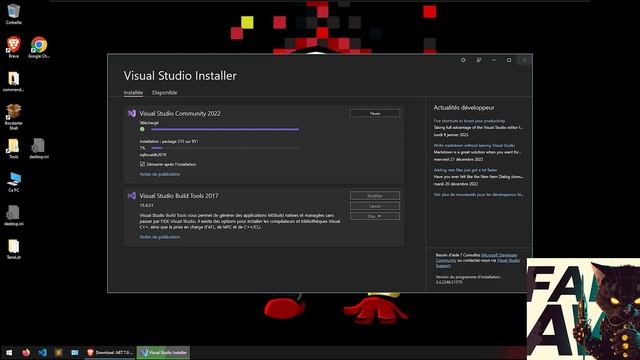The width and height of the screenshot is (640, 360).
Task: Launch Visual Studio Code from the taskbar
Action: (x=42, y=352)
